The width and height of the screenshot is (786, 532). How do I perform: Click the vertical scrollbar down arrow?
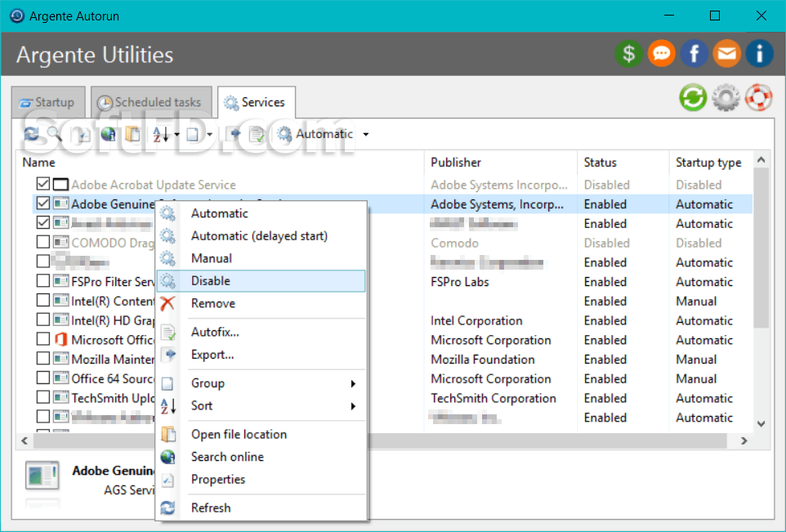(761, 423)
